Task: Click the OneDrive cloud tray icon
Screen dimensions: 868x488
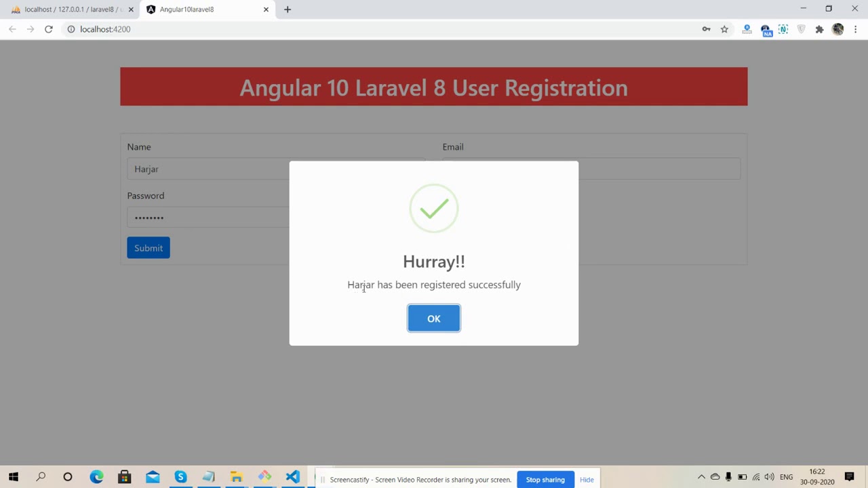Action: (715, 477)
